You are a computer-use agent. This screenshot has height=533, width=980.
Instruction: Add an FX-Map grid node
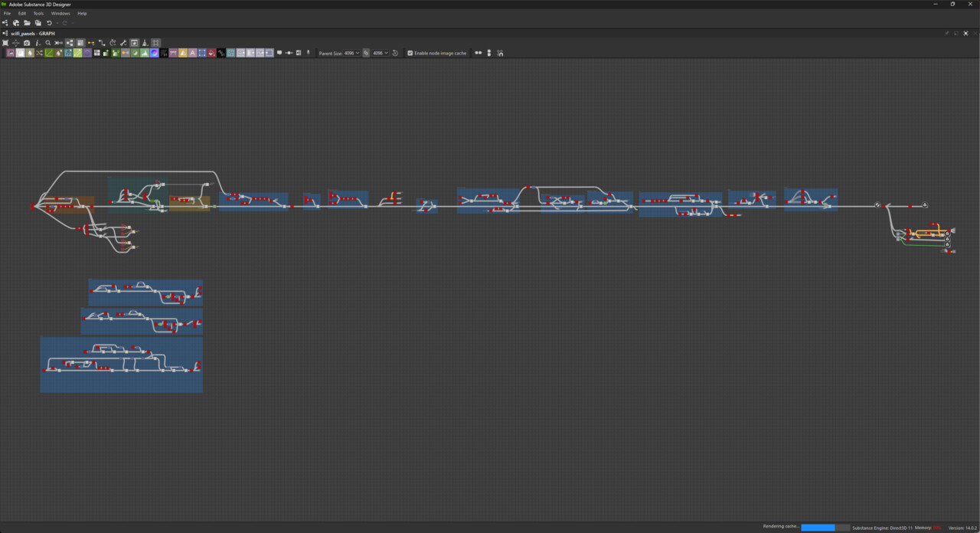tap(96, 53)
